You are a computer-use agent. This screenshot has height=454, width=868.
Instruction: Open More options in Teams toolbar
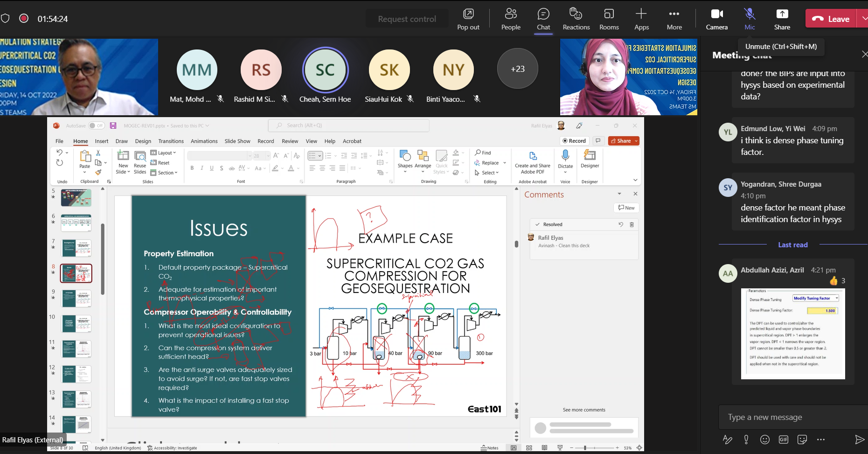point(674,19)
